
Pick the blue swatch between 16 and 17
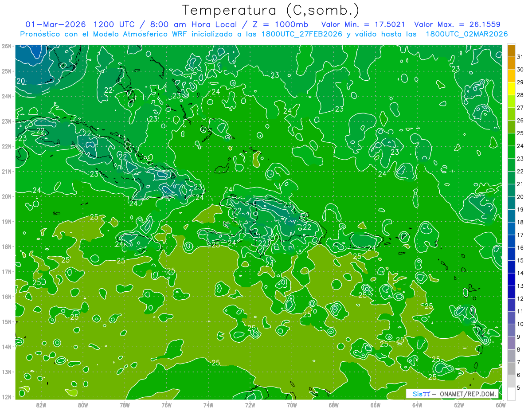(511, 242)
